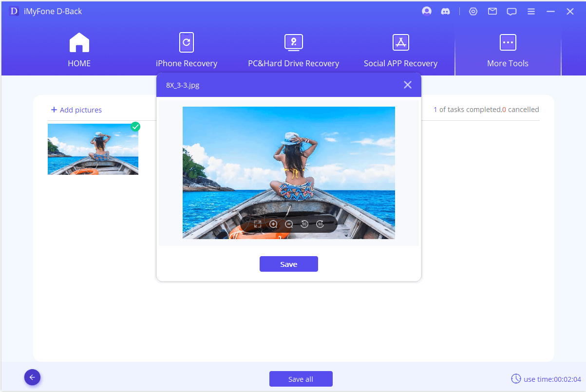Rotate preview 90 degrees clockwise
Image resolution: width=586 pixels, height=392 pixels.
pos(320,224)
